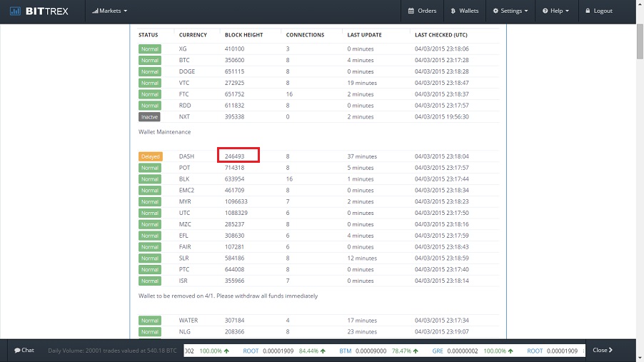Click the Bittrex logo icon
Viewport: 644px width, 362px height.
(x=15, y=11)
